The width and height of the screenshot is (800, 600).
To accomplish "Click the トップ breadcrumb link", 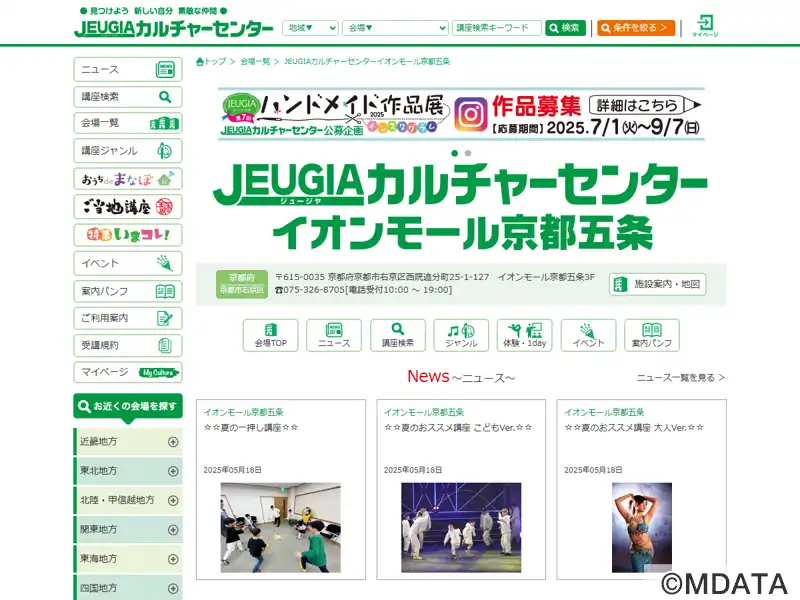I will (215, 62).
